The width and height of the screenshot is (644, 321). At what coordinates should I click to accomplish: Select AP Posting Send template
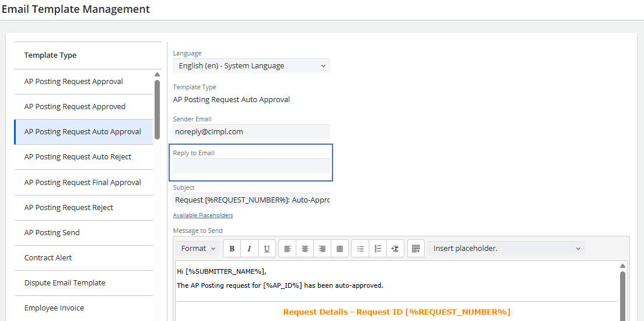tap(84, 233)
